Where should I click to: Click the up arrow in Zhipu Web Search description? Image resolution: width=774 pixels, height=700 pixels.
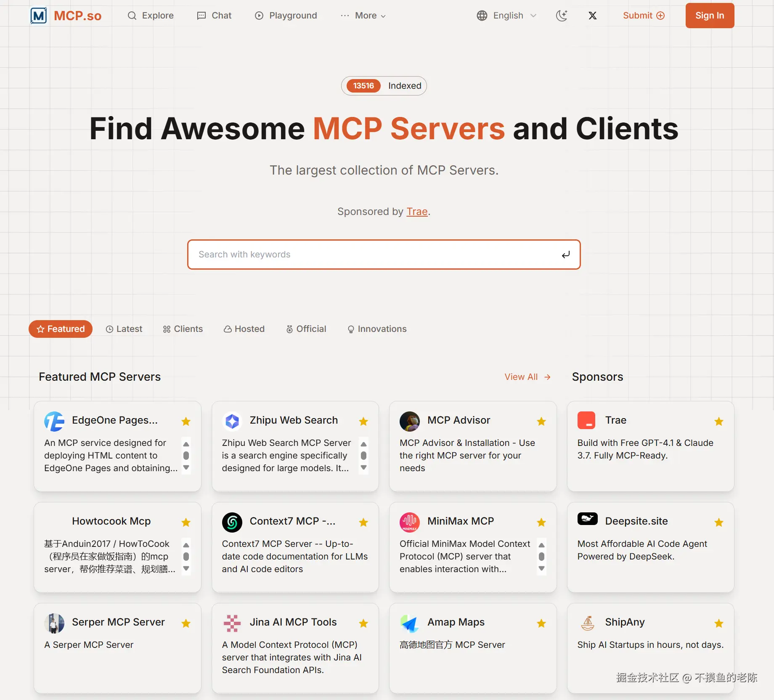(364, 444)
